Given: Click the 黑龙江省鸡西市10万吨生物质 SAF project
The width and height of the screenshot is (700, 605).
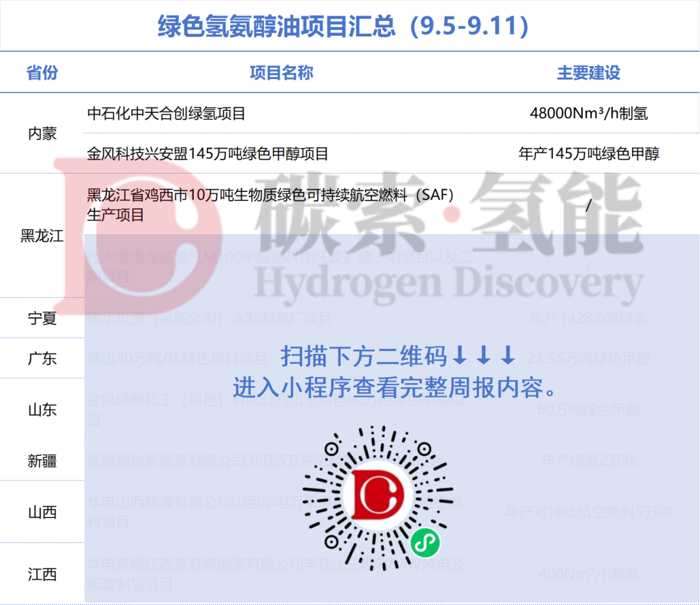Looking at the screenshot, I should point(270,205).
